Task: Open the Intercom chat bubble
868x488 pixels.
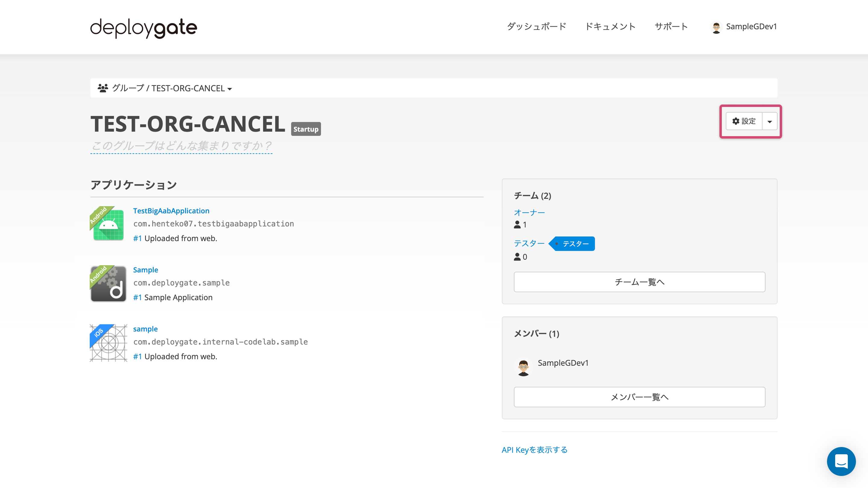Action: tap(841, 462)
